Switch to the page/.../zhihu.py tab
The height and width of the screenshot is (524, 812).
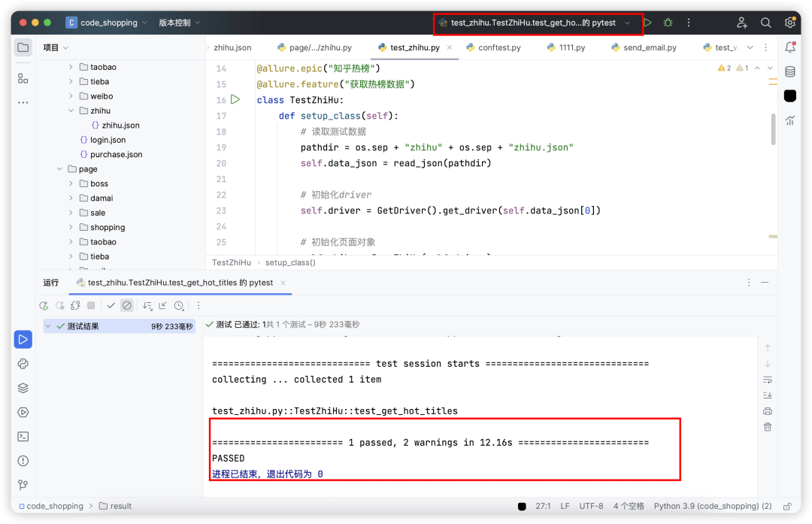pos(314,47)
